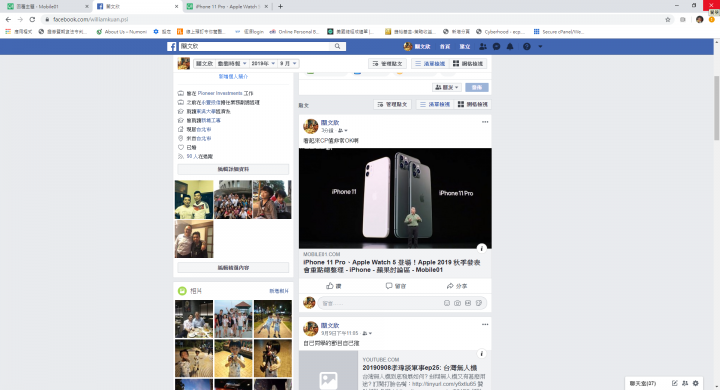Click the Online Personal B... bookmark

click(294, 32)
